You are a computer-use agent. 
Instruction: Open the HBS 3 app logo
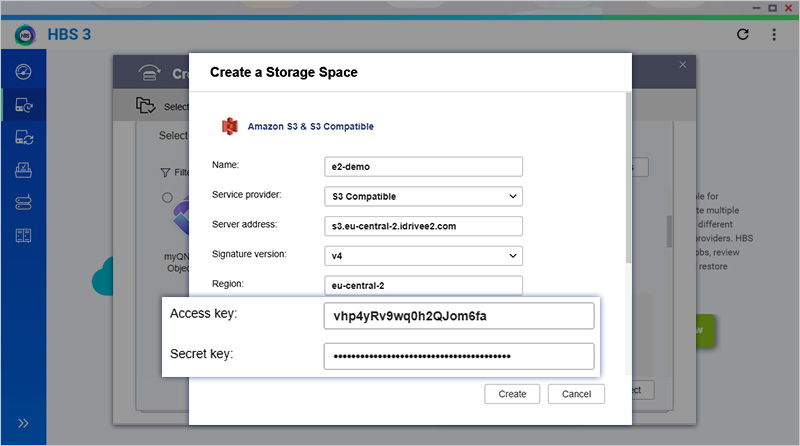coord(25,35)
